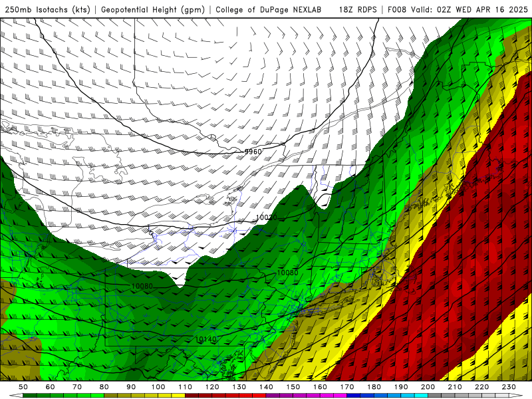
Task: Click the 150 value on the color scale
Action: pyautogui.click(x=293, y=387)
